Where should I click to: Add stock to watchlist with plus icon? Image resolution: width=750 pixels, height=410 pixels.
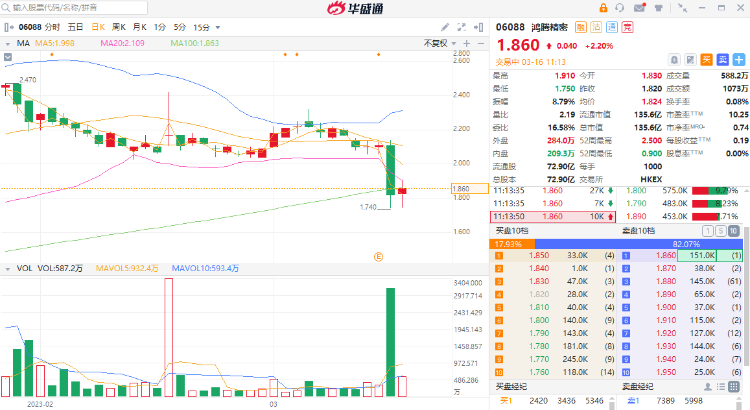point(739,60)
